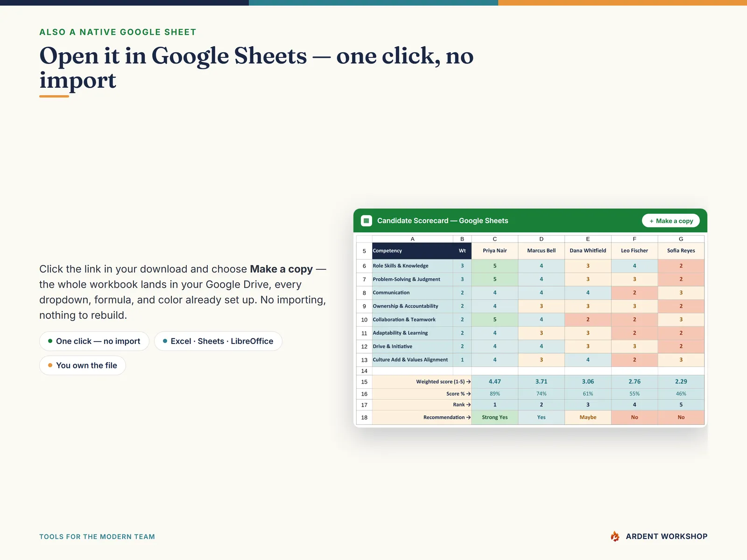Click the Also a native Google Sheet label
The height and width of the screenshot is (560, 747).
click(118, 32)
